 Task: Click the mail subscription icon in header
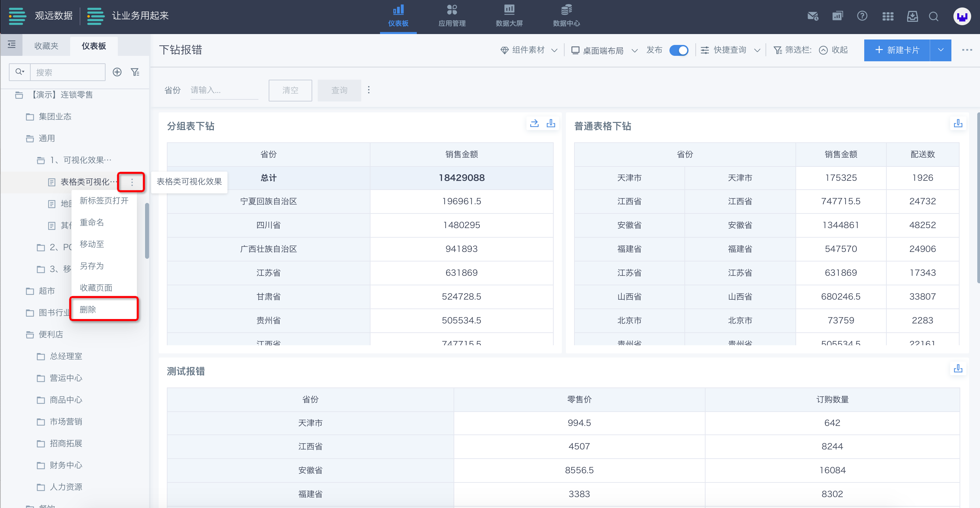coord(812,16)
